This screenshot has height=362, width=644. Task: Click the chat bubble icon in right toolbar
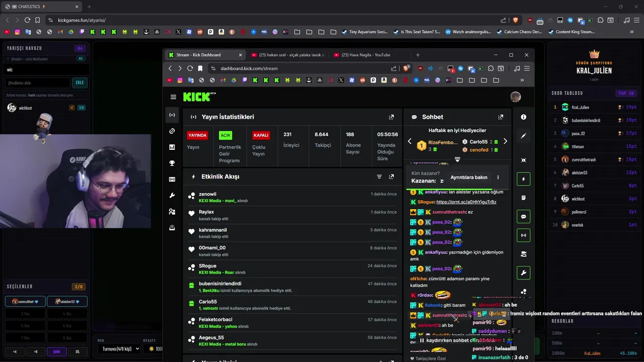tap(524, 217)
